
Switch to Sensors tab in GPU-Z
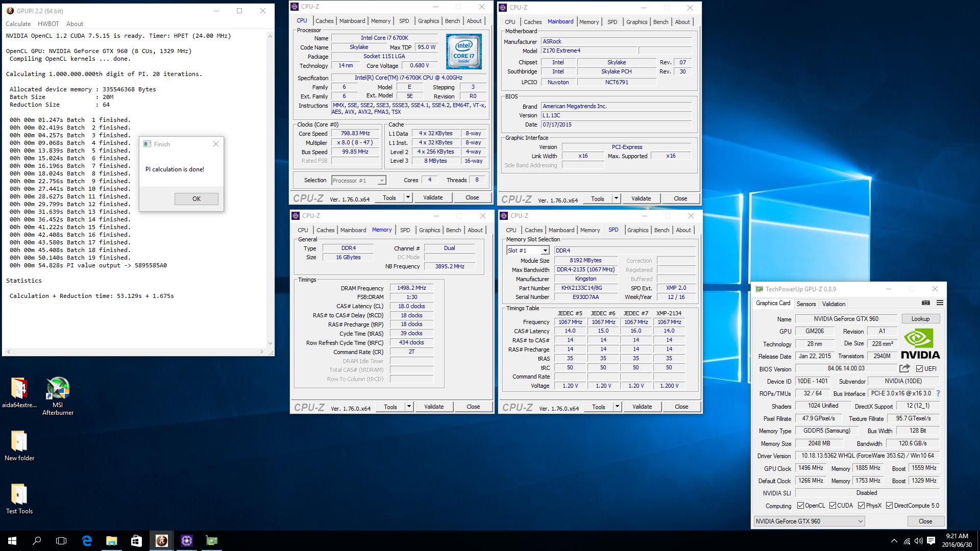tap(806, 304)
